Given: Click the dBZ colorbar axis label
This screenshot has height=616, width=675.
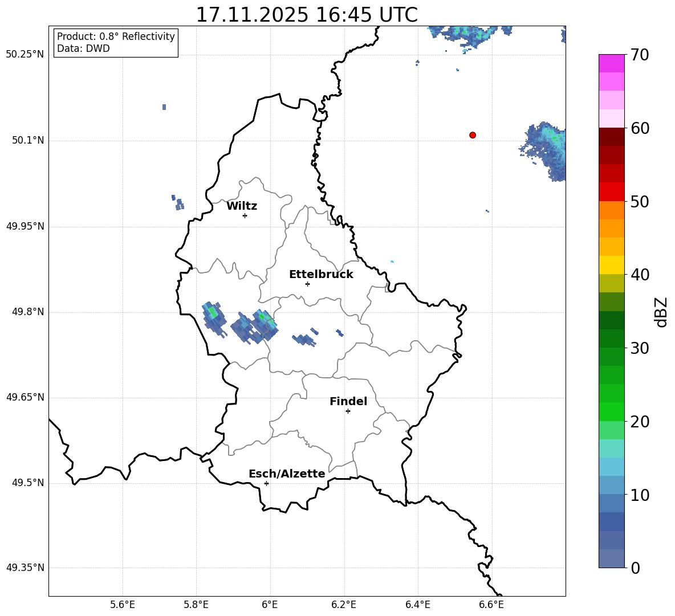Looking at the screenshot, I should click(x=662, y=312).
